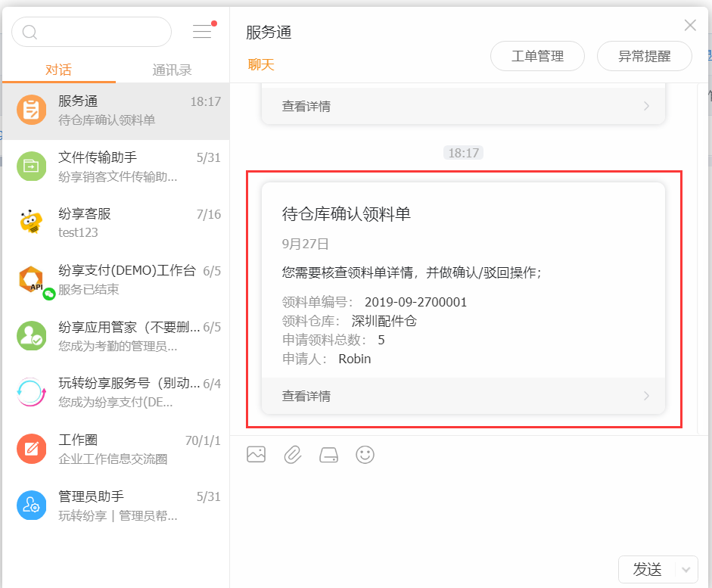Click the applicant name Robin
Image resolution: width=712 pixels, height=588 pixels.
point(355,359)
